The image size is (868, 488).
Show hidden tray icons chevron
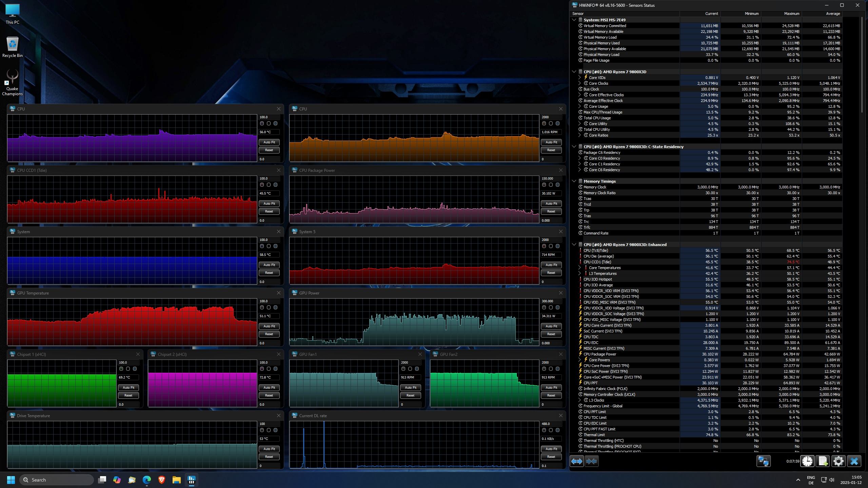pyautogui.click(x=798, y=480)
